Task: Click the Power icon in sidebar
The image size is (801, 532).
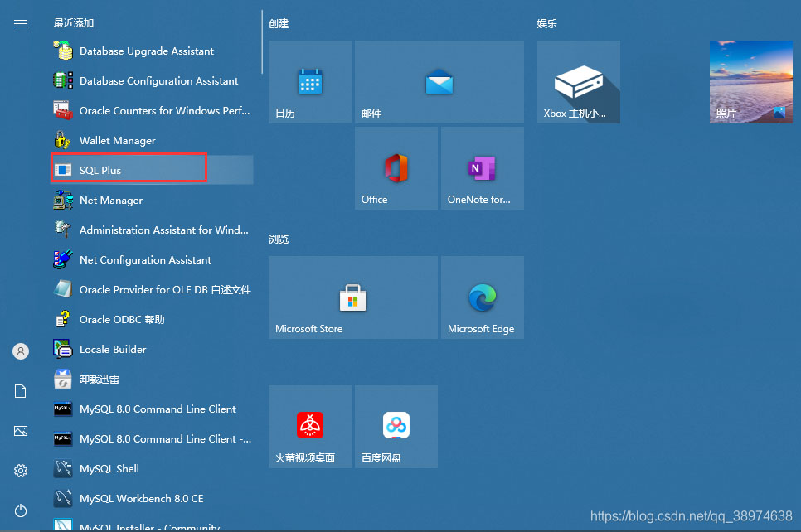Action: 21,510
